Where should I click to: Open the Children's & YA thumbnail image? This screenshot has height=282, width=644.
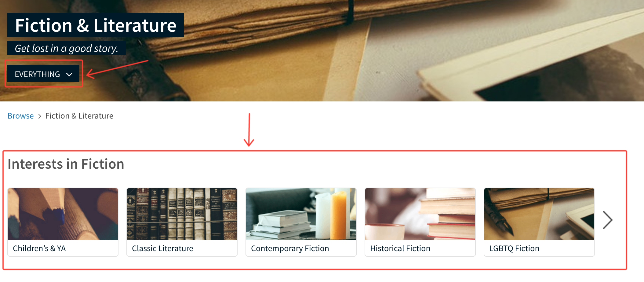63,214
